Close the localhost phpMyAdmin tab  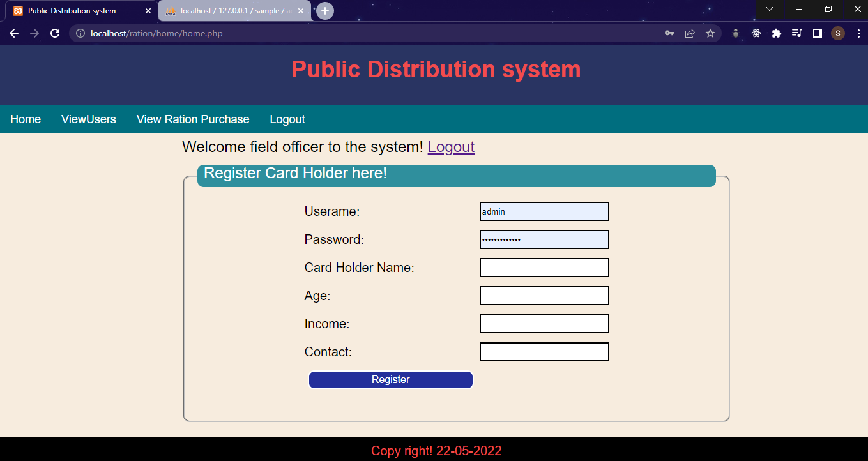302,11
